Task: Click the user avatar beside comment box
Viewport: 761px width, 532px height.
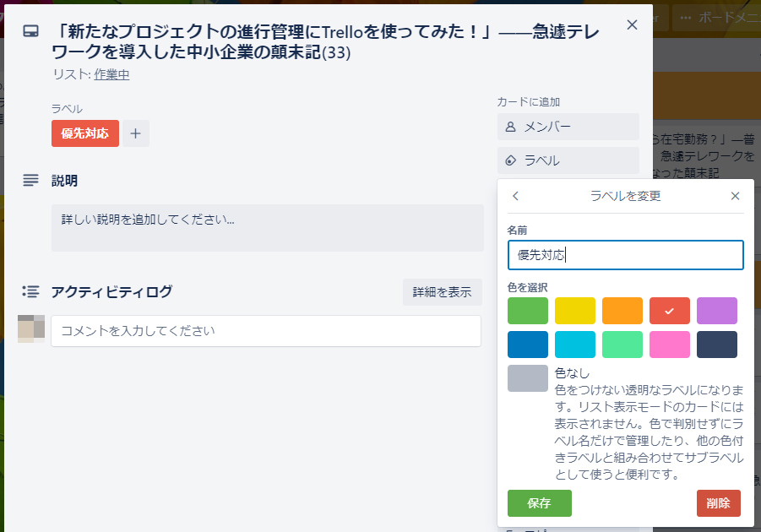Action: (x=31, y=328)
